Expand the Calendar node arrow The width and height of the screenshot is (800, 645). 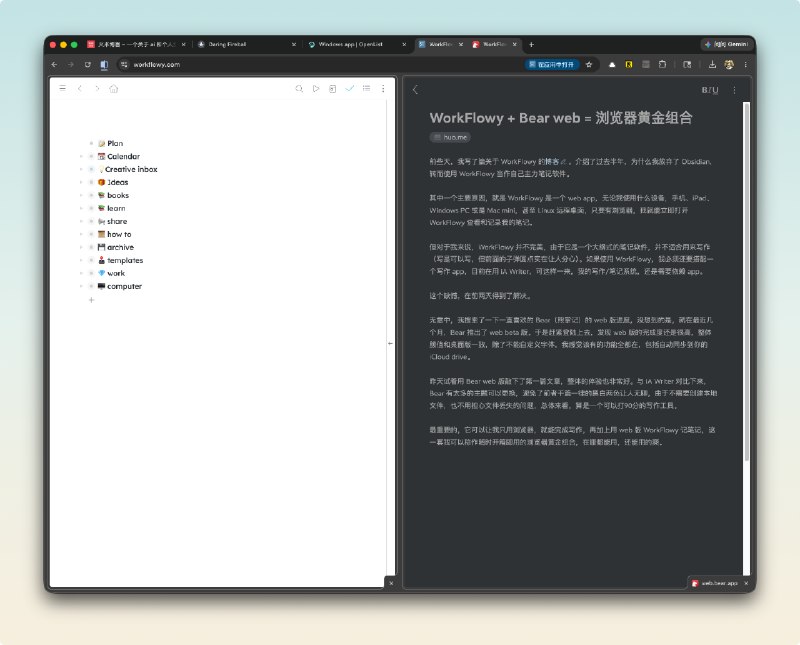(x=81, y=156)
